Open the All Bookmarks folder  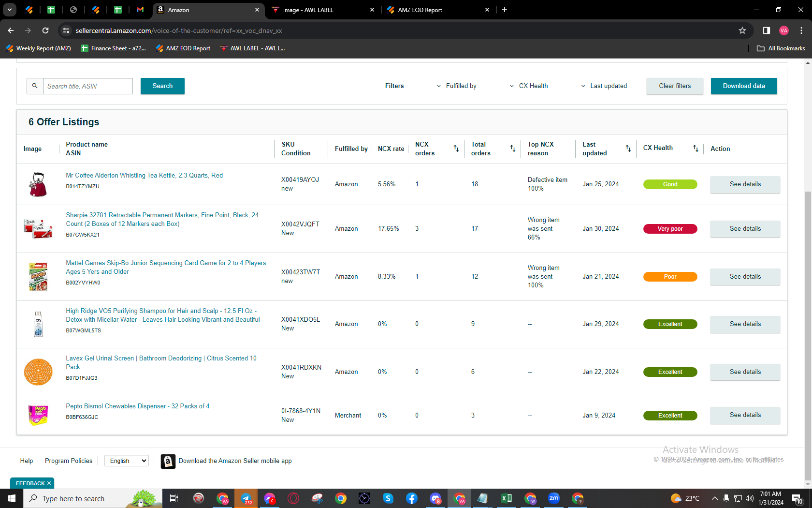tap(781, 48)
